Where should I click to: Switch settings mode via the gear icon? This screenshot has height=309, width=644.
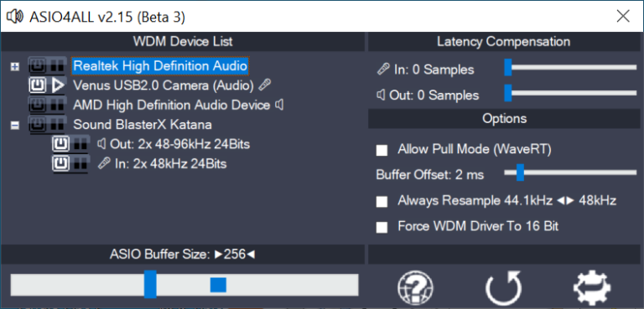click(x=592, y=288)
